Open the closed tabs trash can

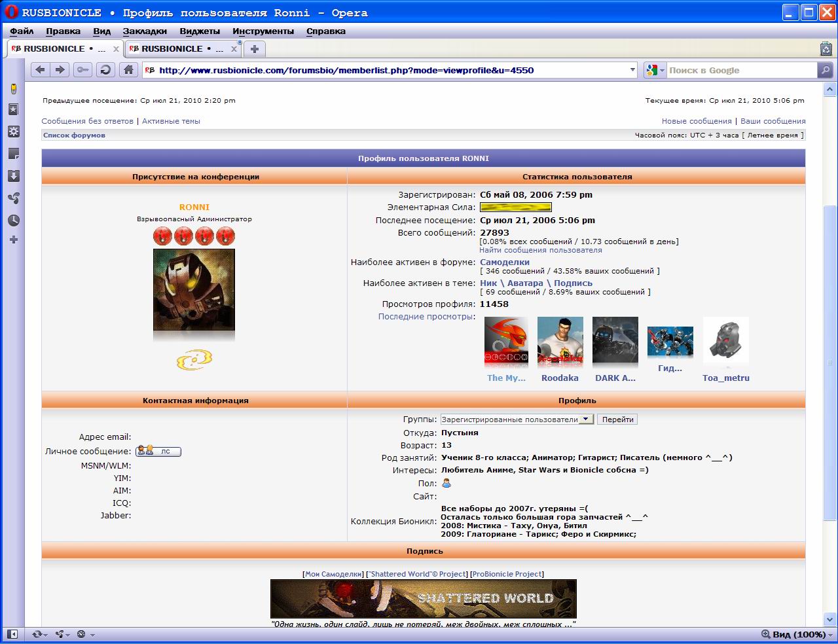(826, 48)
